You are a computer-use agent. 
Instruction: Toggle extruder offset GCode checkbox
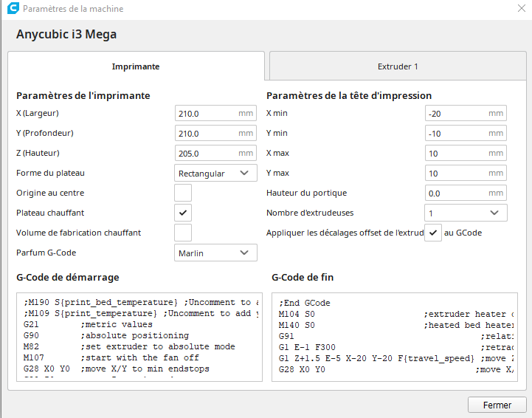tap(435, 233)
